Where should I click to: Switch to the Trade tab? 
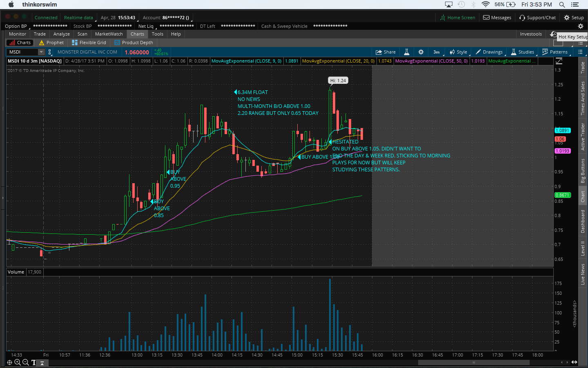point(40,34)
